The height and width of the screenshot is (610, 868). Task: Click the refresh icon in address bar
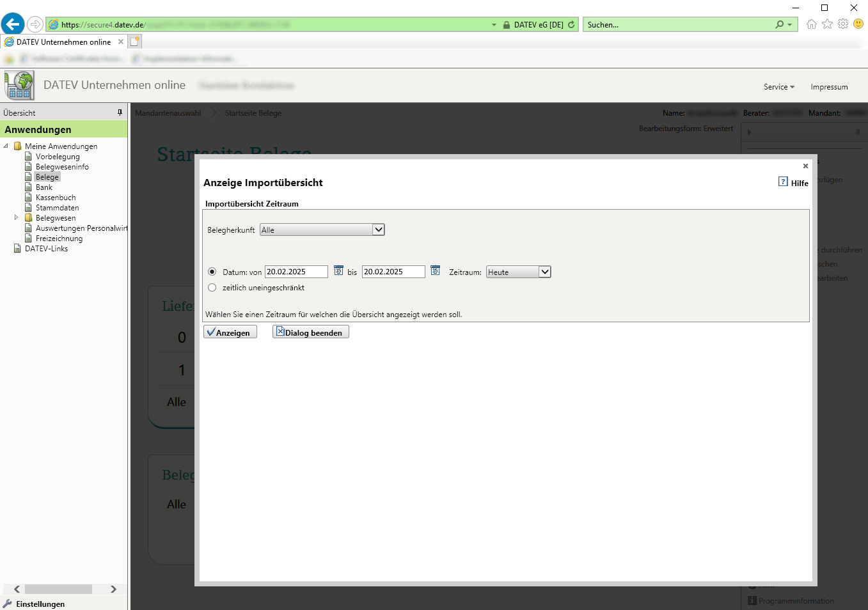(571, 24)
